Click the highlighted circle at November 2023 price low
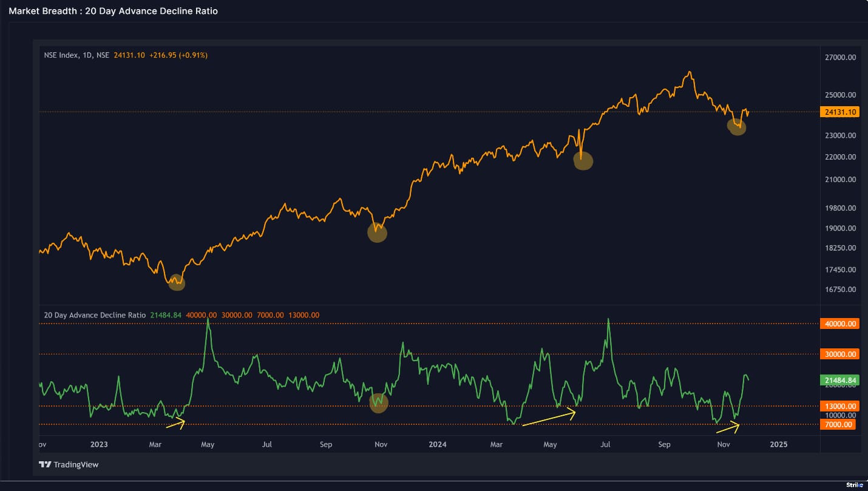The height and width of the screenshot is (491, 868). [x=378, y=232]
